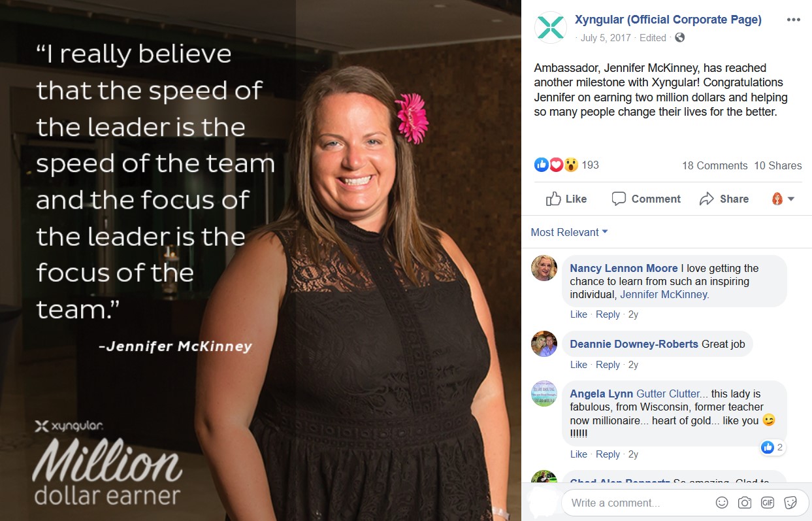Viewport: 812px width, 521px height.
Task: View the 193 reactions list
Action: (x=566, y=165)
